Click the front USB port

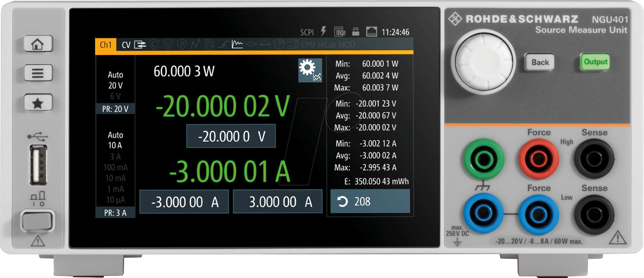point(38,164)
